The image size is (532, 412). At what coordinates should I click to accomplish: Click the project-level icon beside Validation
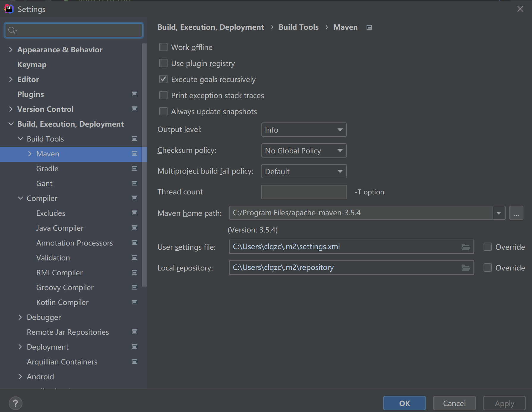(135, 258)
